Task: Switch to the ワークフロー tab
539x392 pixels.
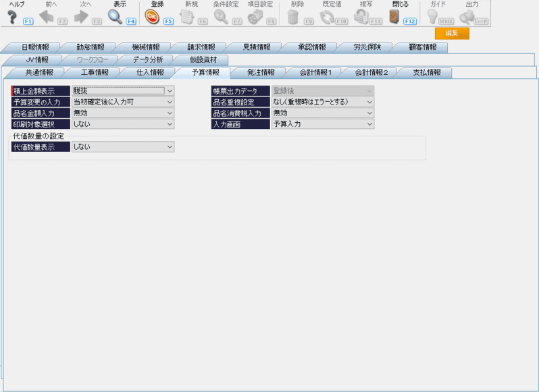Action: [x=93, y=60]
